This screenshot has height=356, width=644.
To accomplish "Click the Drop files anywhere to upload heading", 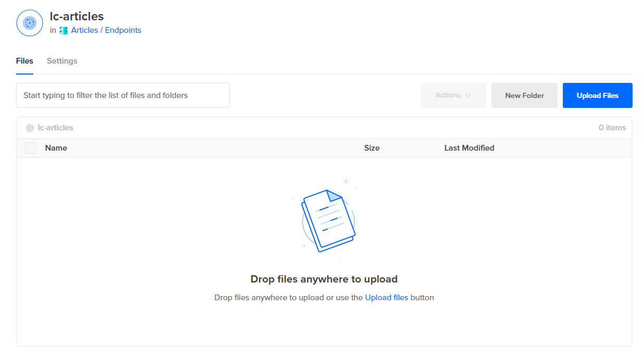I will [324, 279].
